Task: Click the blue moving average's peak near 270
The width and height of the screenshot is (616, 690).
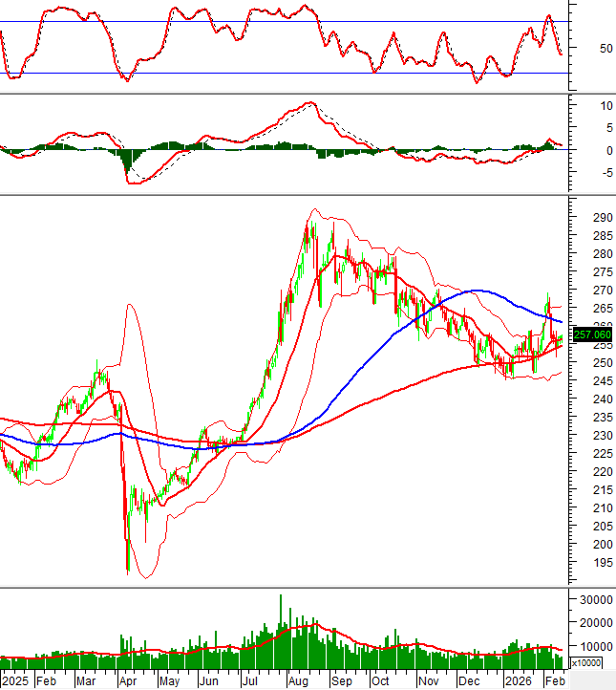Action: (478, 291)
